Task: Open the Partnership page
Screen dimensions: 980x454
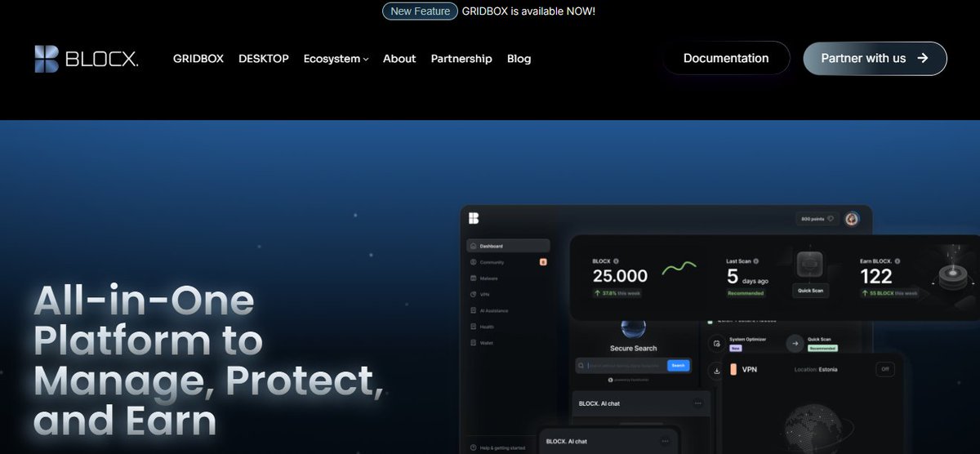Action: (x=461, y=59)
